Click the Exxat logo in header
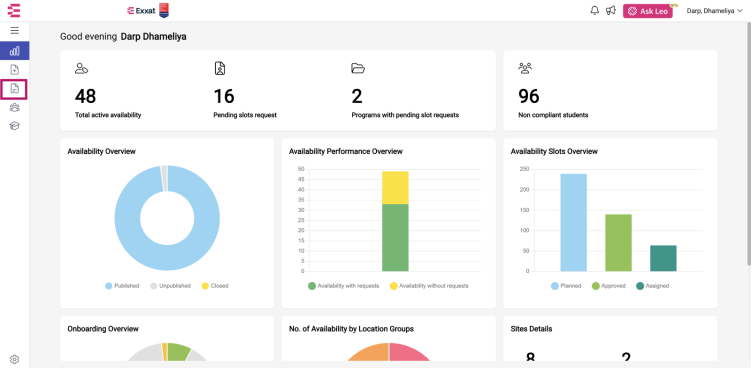This screenshot has width=752, height=368. [x=148, y=11]
